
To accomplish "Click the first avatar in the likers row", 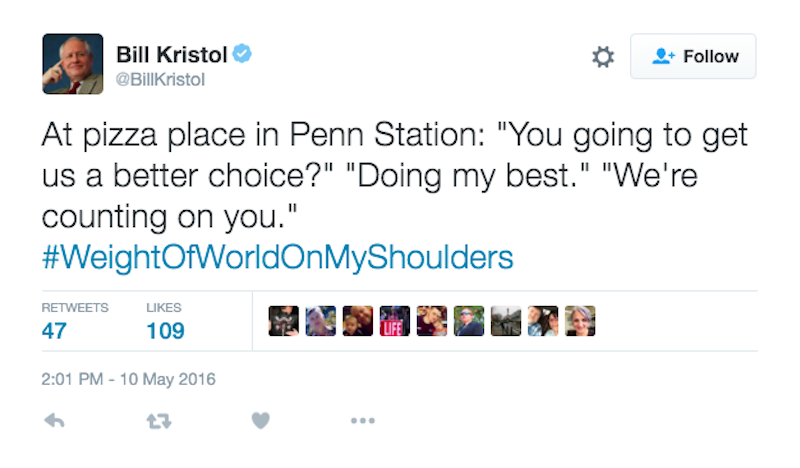I will (x=284, y=320).
